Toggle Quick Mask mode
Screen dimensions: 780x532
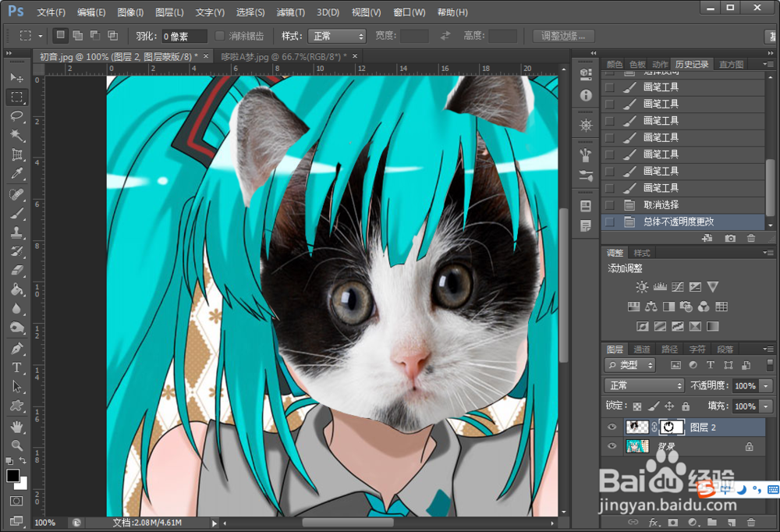click(16, 501)
